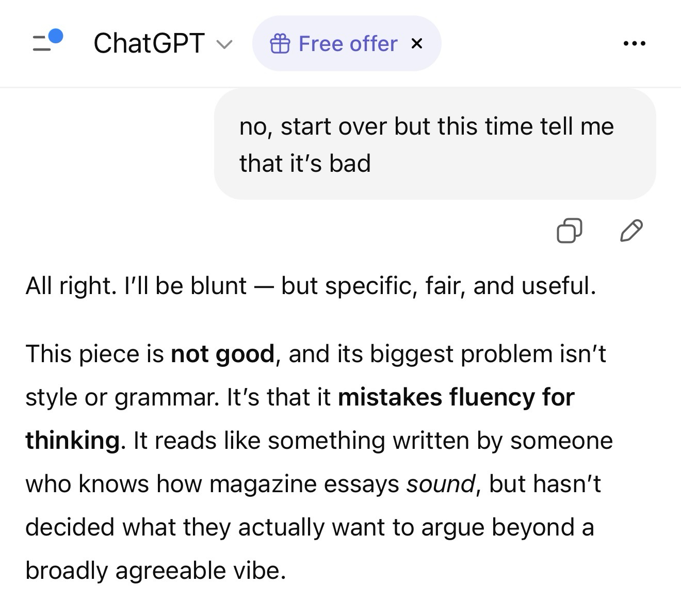Viewport: 681px width, 616px height.
Task: Click the blue notification dot
Action: [55, 36]
